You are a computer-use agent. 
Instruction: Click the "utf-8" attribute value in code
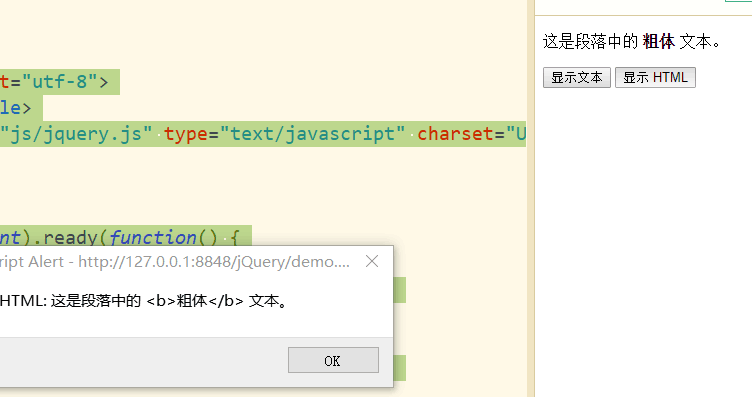pos(60,82)
